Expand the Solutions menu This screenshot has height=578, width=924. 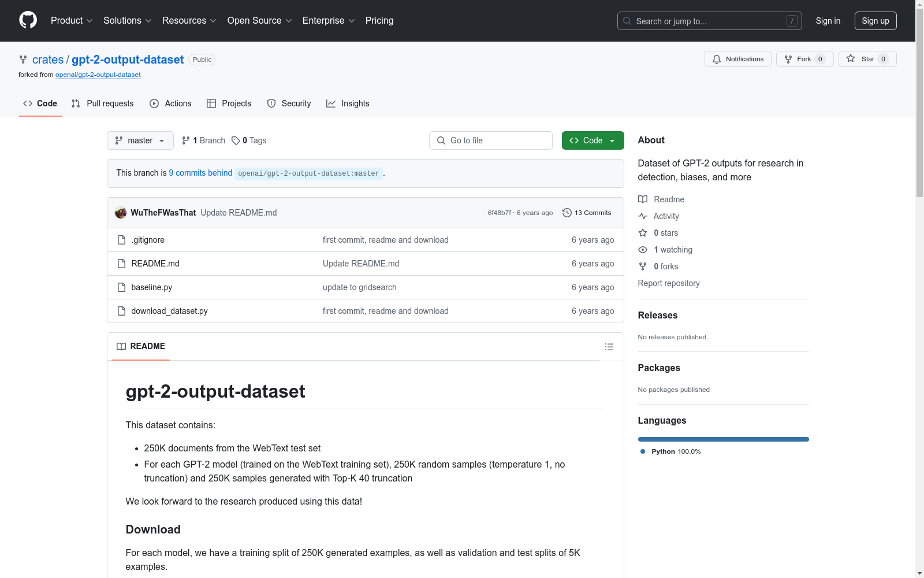[128, 21]
